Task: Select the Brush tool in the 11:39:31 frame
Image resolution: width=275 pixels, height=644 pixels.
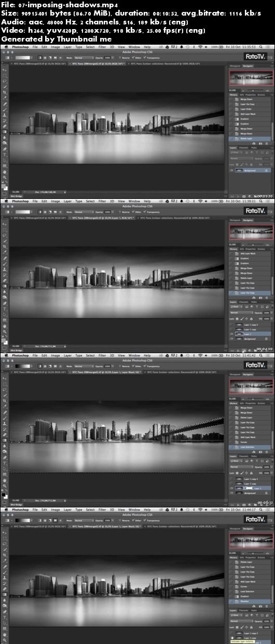Action: (5, 263)
